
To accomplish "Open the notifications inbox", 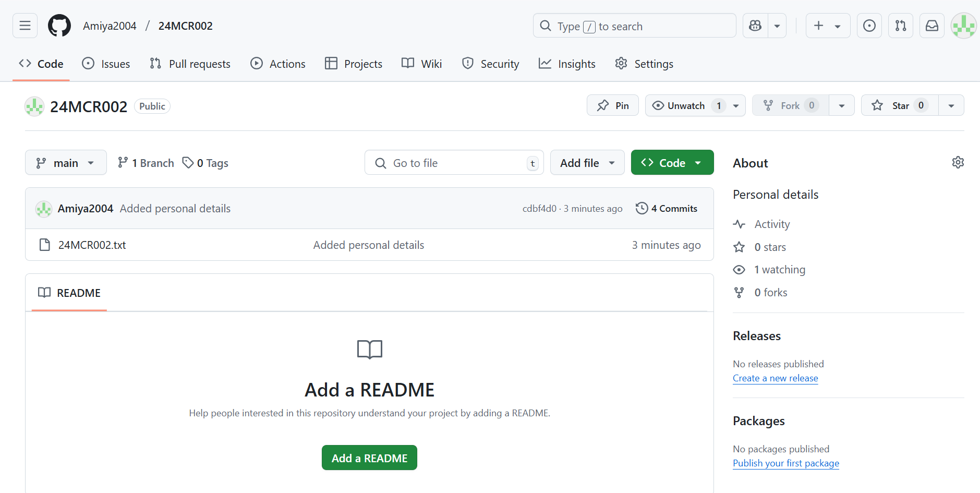I will [x=932, y=26].
